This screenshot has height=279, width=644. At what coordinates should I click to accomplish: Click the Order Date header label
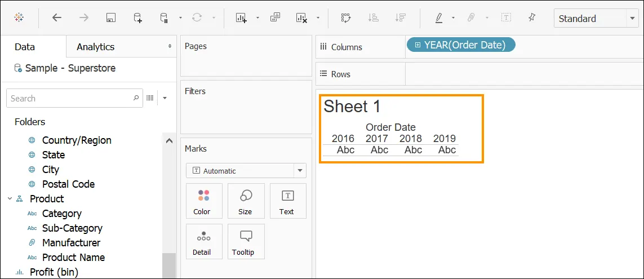(390, 127)
